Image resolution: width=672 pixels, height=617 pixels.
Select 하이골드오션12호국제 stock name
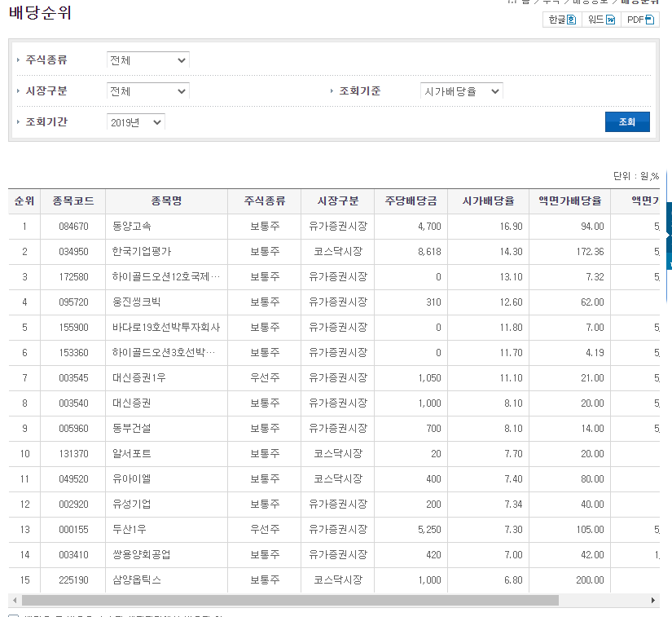coord(166,277)
